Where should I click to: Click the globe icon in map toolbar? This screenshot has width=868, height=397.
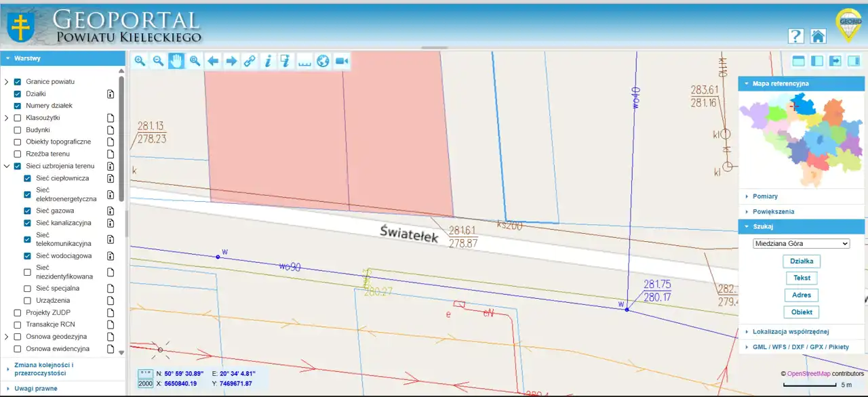coord(323,61)
